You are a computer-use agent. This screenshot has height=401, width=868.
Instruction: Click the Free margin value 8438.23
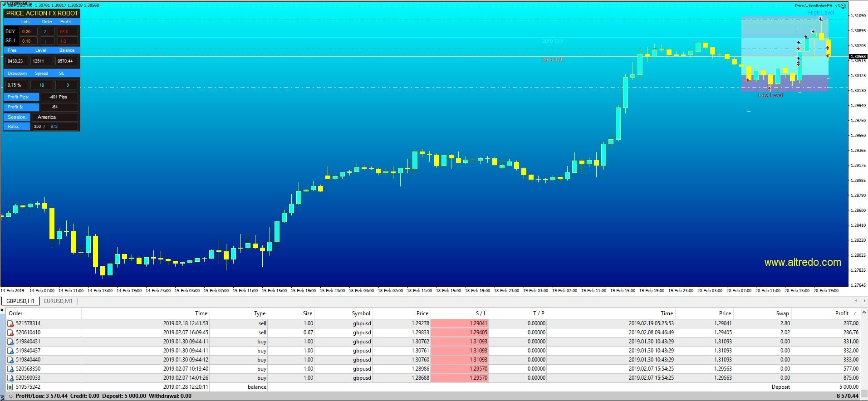[x=16, y=61]
